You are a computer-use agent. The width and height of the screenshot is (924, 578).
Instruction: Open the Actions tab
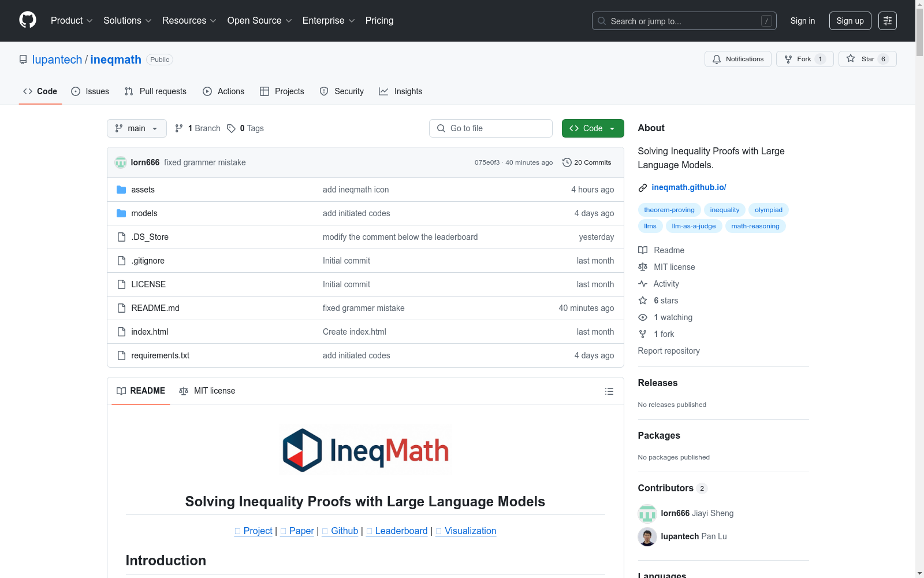[223, 91]
